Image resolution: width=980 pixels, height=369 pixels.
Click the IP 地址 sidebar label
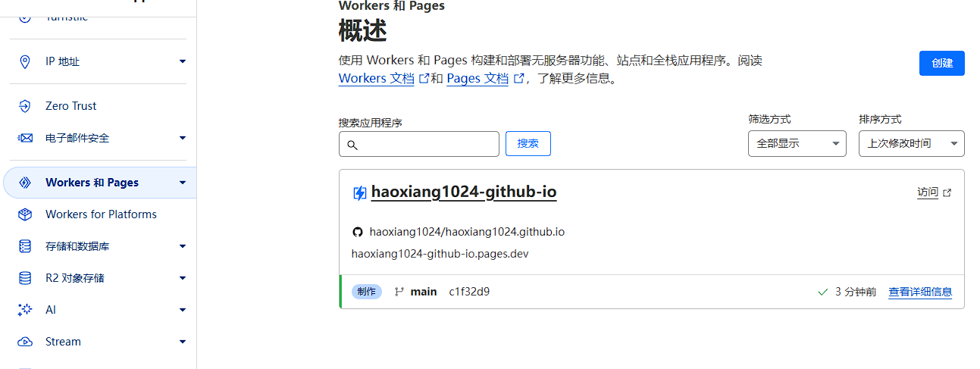click(62, 61)
